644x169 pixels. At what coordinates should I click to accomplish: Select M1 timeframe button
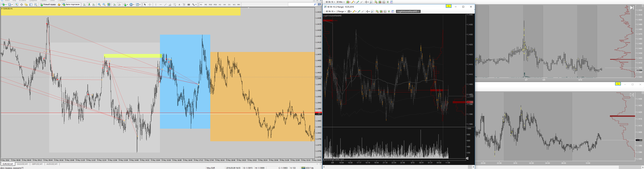(x=201, y=5)
